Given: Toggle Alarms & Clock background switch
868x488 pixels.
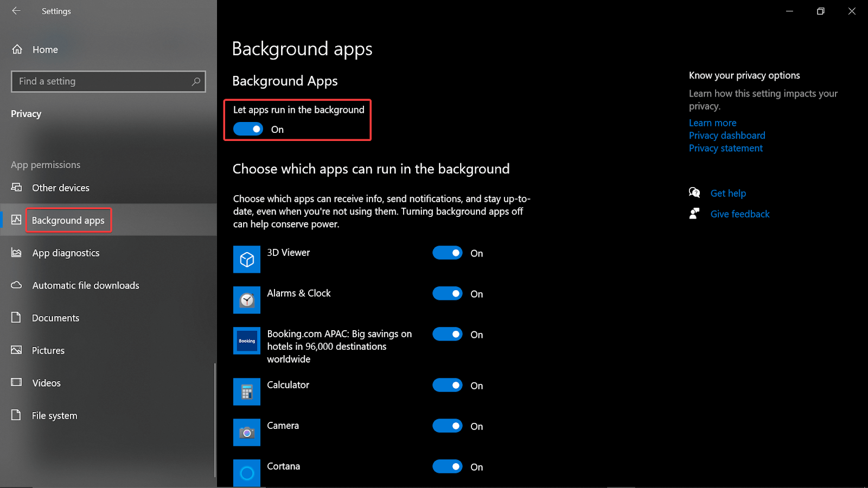Looking at the screenshot, I should (447, 293).
